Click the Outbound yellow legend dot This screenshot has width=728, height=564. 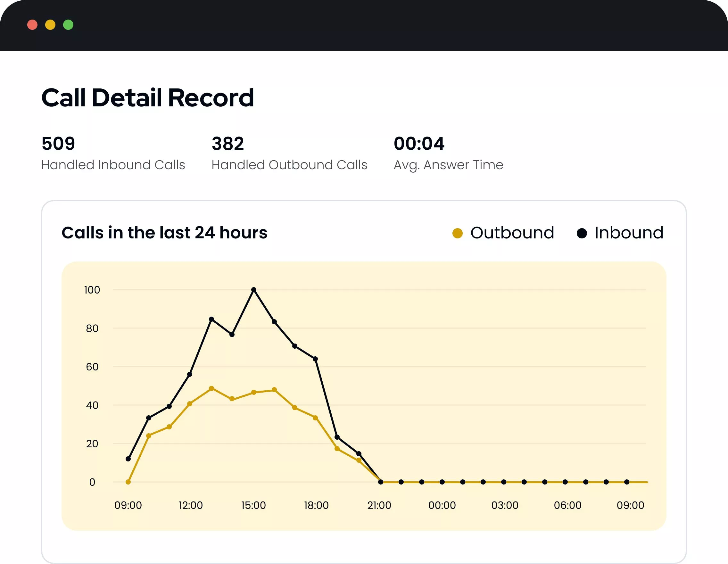pyautogui.click(x=457, y=233)
